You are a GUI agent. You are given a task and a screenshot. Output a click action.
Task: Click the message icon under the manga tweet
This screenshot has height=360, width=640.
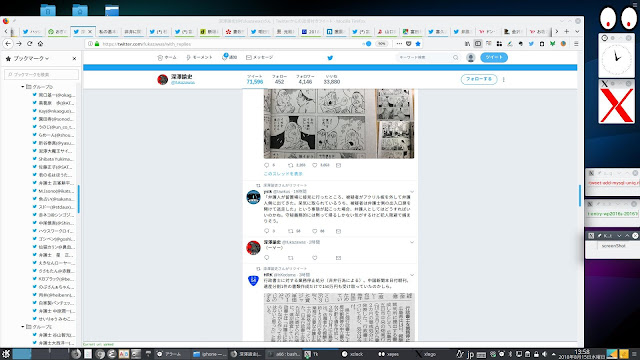[x=338, y=165]
